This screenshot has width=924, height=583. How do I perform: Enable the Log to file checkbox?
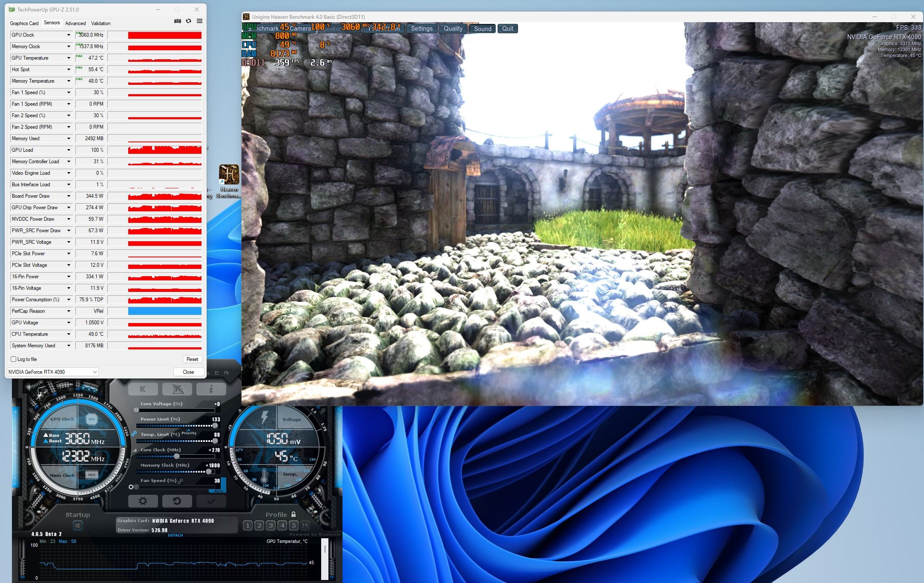(x=14, y=359)
